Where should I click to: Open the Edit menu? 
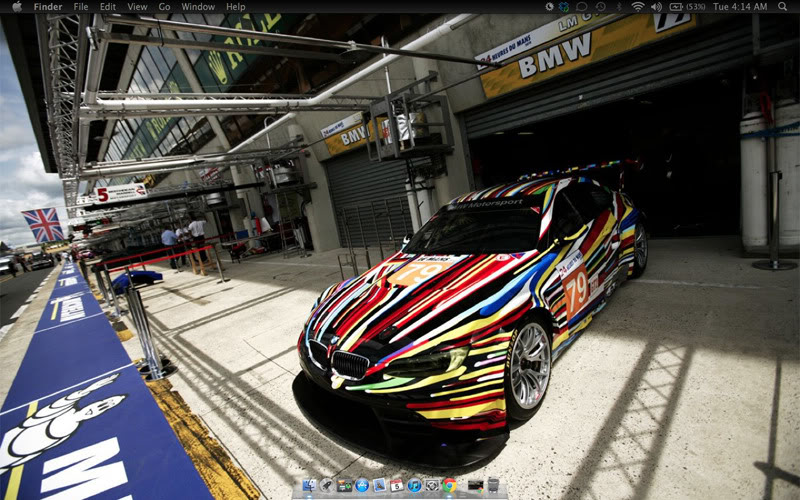108,7
